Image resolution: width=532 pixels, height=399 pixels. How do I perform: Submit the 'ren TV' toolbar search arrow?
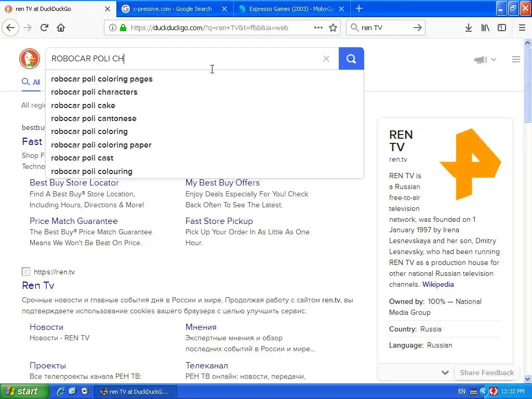pyautogui.click(x=418, y=28)
